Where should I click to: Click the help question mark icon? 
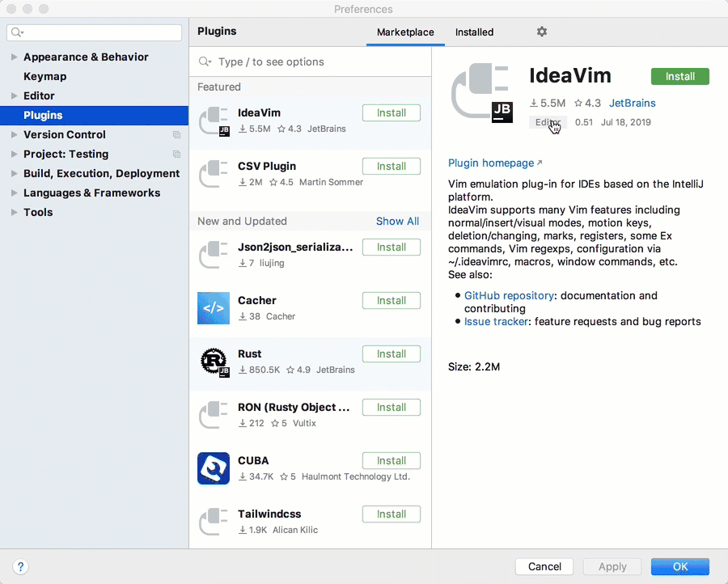click(x=21, y=566)
